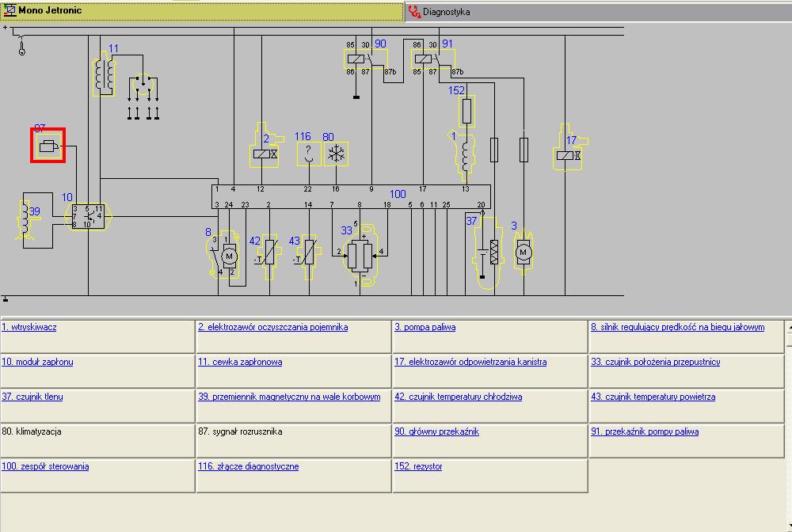
Task: Open the '1. wtryskiwacz' link
Action: (29, 327)
